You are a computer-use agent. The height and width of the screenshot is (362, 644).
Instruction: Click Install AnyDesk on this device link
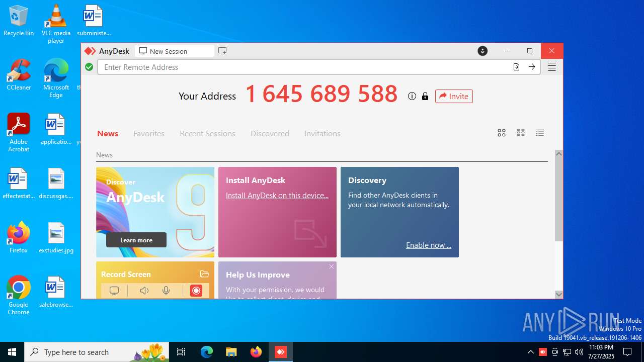pos(277,195)
